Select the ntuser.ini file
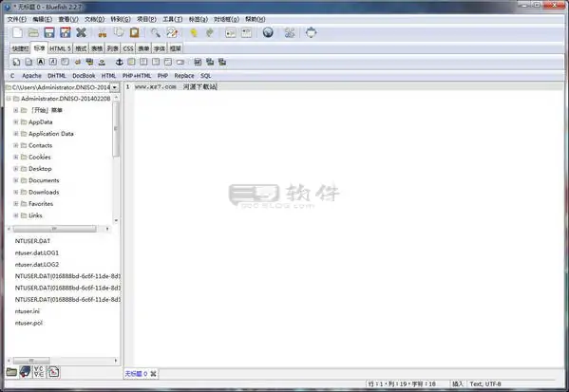This screenshot has width=569, height=392. point(28,311)
